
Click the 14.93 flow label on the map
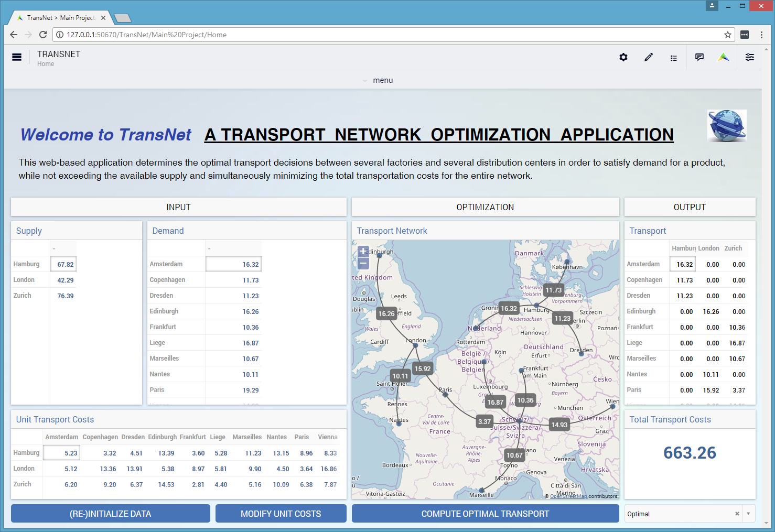pos(559,425)
